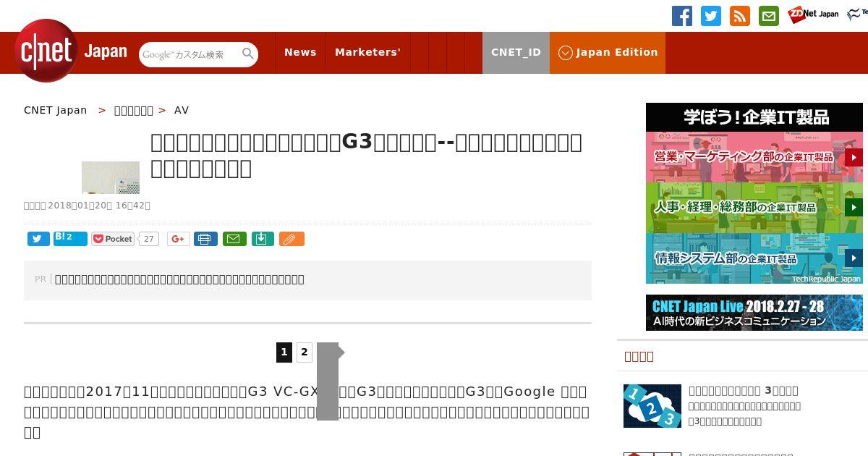Open sales and marketing IT products banner
The image size is (868, 456).
[754, 157]
